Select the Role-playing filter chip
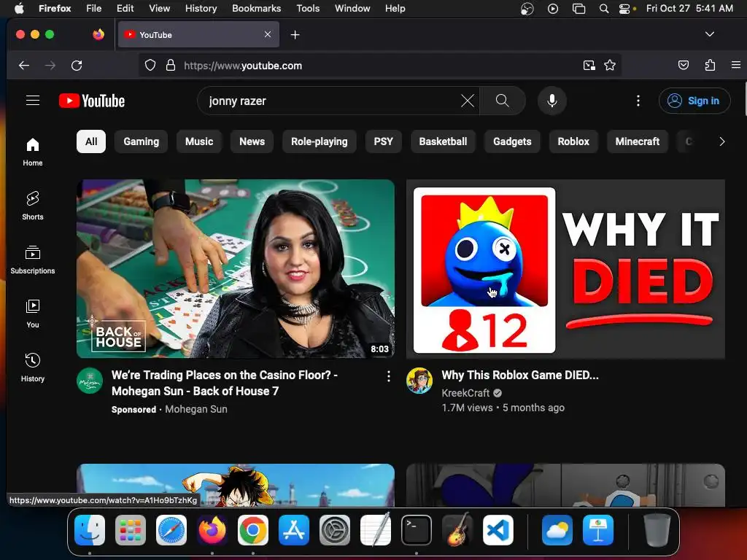This screenshot has width=747, height=560. coord(320,141)
